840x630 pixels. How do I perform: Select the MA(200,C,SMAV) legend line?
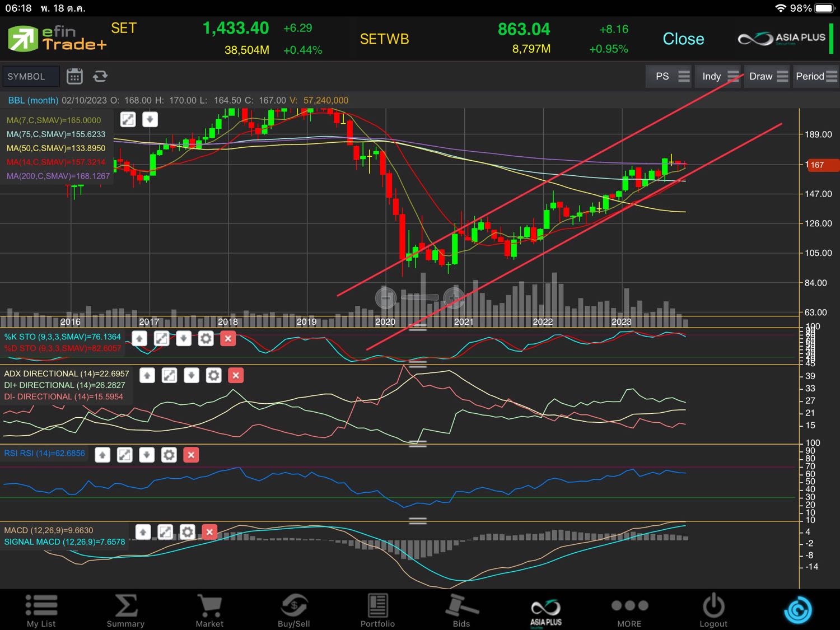(58, 176)
